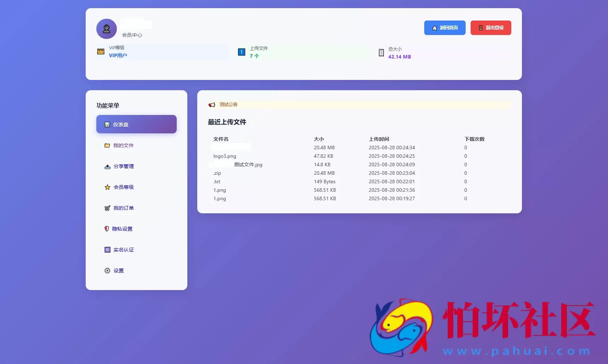This screenshot has width=608, height=364.
Task: Click the 返回首页 button
Action: [x=444, y=28]
